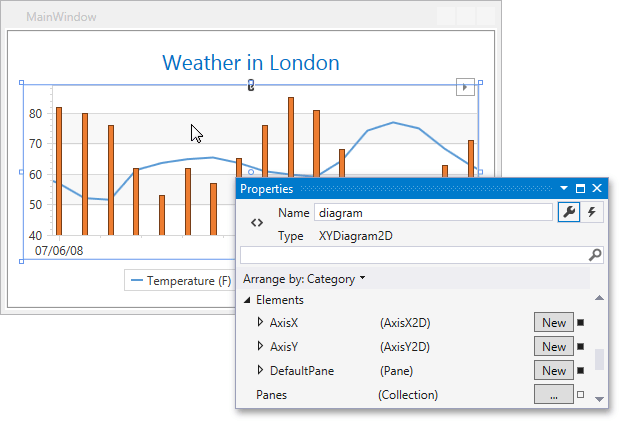Expand the DefaultPane property node
The image size is (621, 423).
[x=260, y=370]
